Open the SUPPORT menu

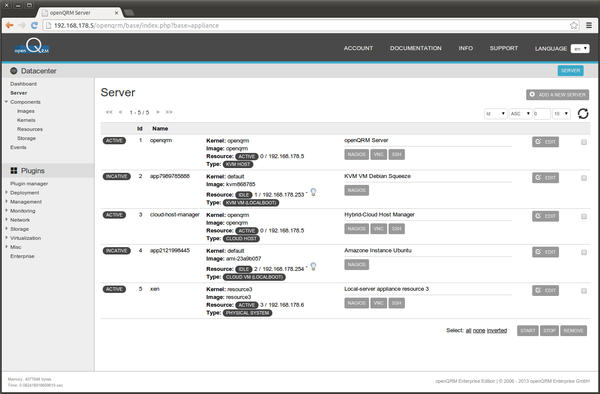[x=504, y=48]
